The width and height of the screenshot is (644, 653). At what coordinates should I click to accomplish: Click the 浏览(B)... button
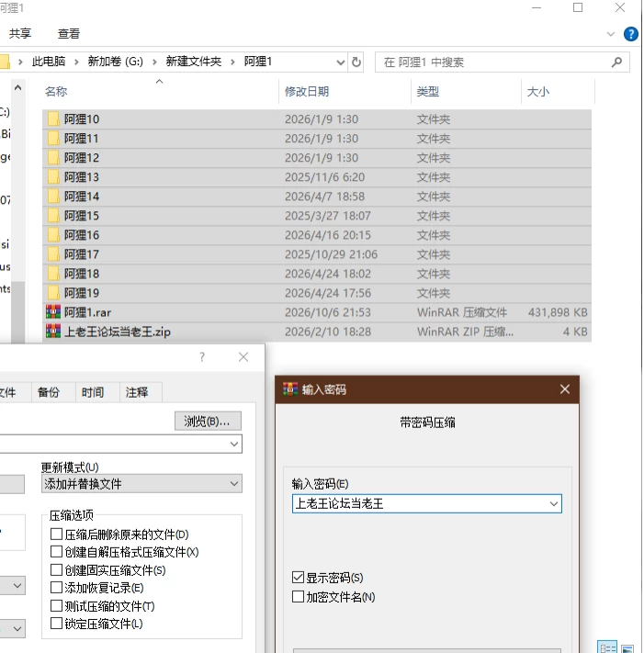pos(208,421)
